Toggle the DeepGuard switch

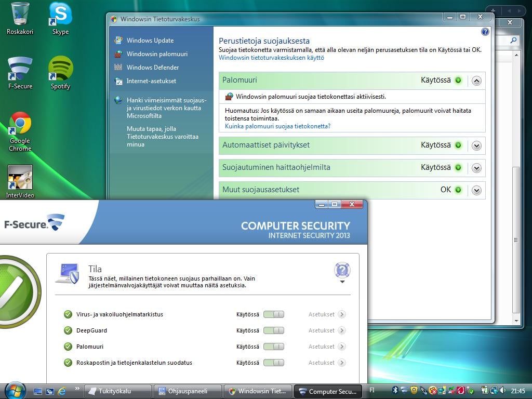click(x=274, y=330)
